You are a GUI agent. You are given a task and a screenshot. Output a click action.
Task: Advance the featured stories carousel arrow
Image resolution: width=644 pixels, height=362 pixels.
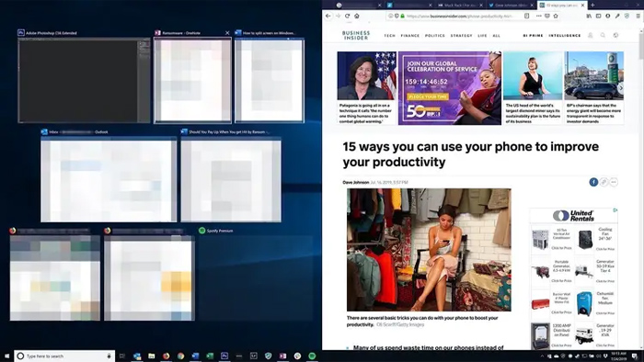(621, 87)
